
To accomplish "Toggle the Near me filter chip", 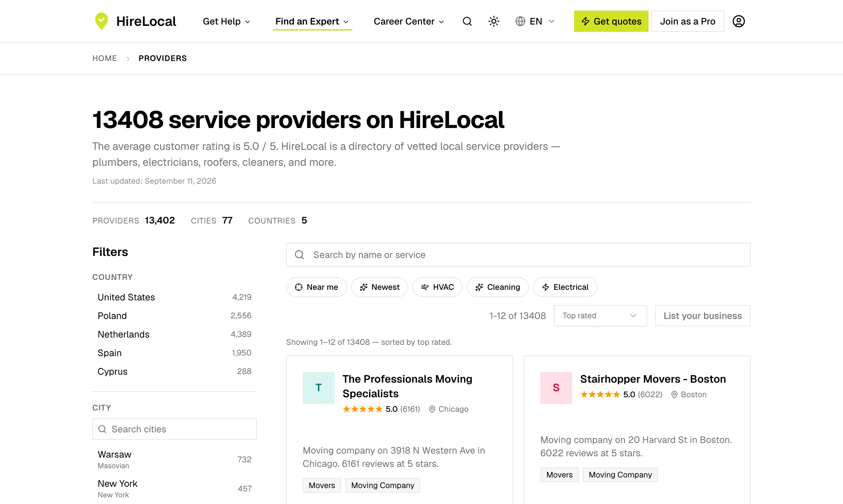I will (x=316, y=287).
